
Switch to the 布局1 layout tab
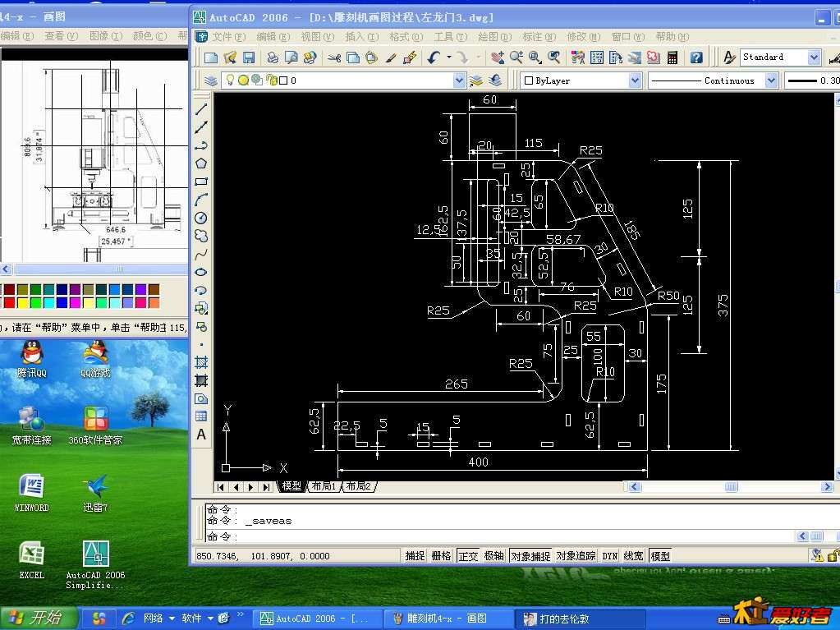tap(324, 486)
